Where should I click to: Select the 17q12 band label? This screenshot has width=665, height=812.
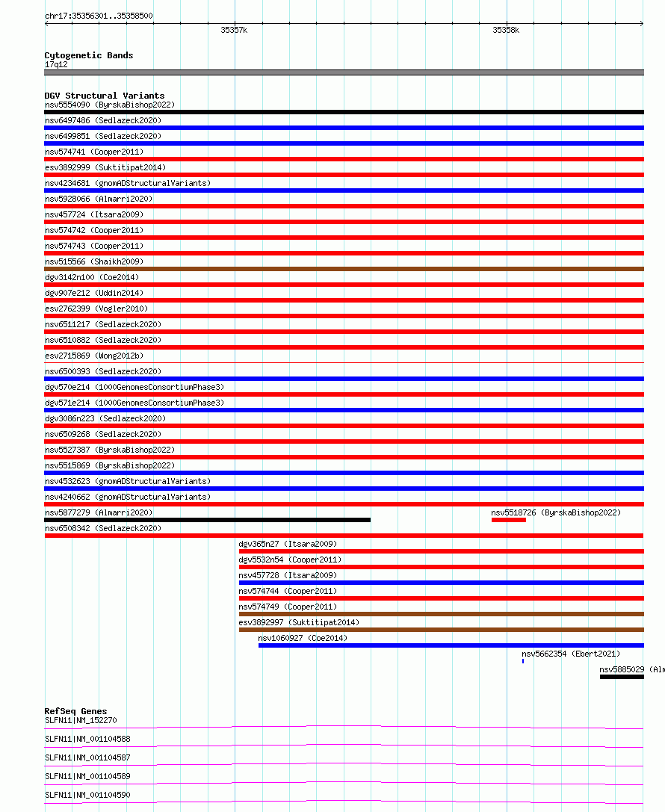point(56,65)
